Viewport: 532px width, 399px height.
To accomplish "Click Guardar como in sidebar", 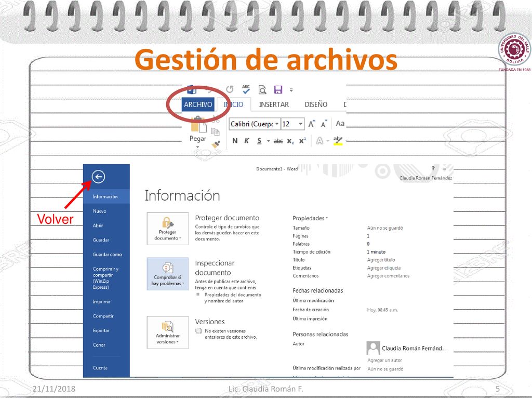I will [x=107, y=255].
